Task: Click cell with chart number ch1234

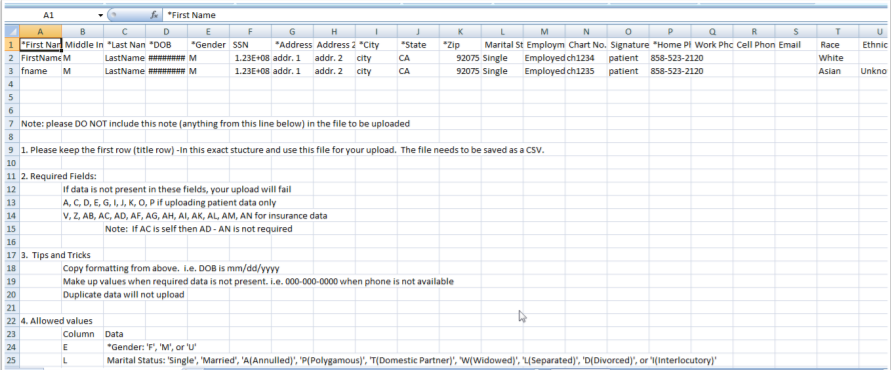Action: click(x=586, y=58)
